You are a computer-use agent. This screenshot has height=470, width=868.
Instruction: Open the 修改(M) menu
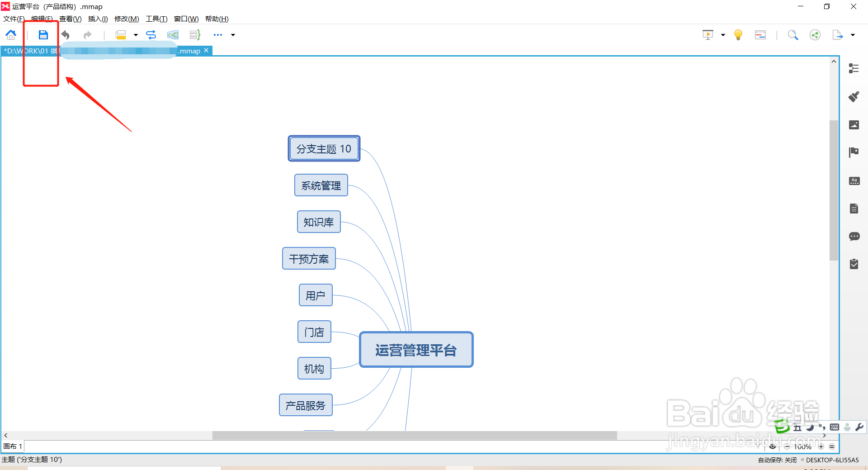[127, 19]
